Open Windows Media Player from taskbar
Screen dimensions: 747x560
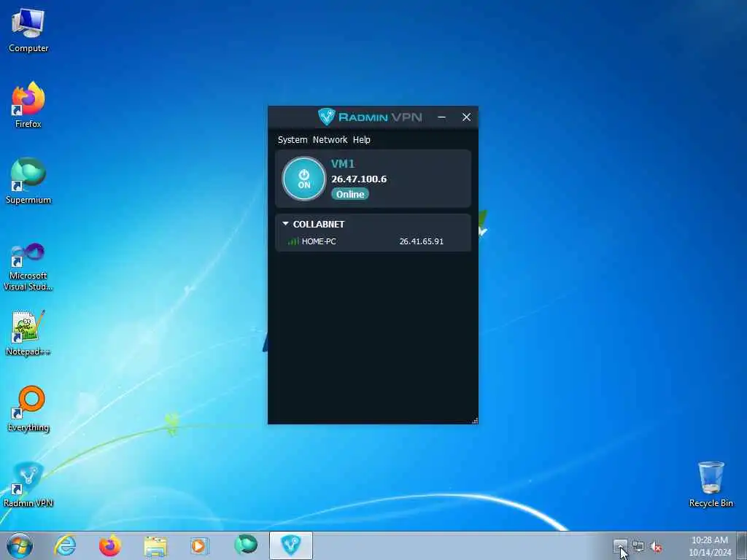coord(200,545)
